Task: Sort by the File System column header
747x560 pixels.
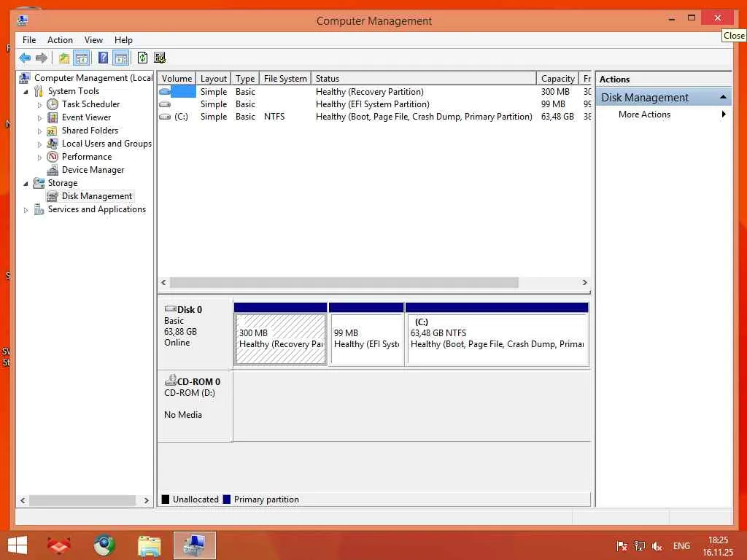Action: pos(285,79)
